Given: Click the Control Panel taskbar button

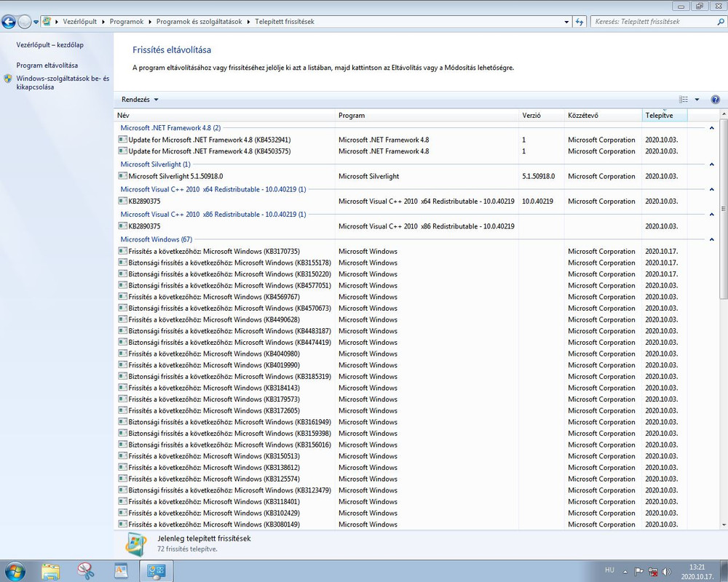Looking at the screenshot, I should [x=157, y=571].
